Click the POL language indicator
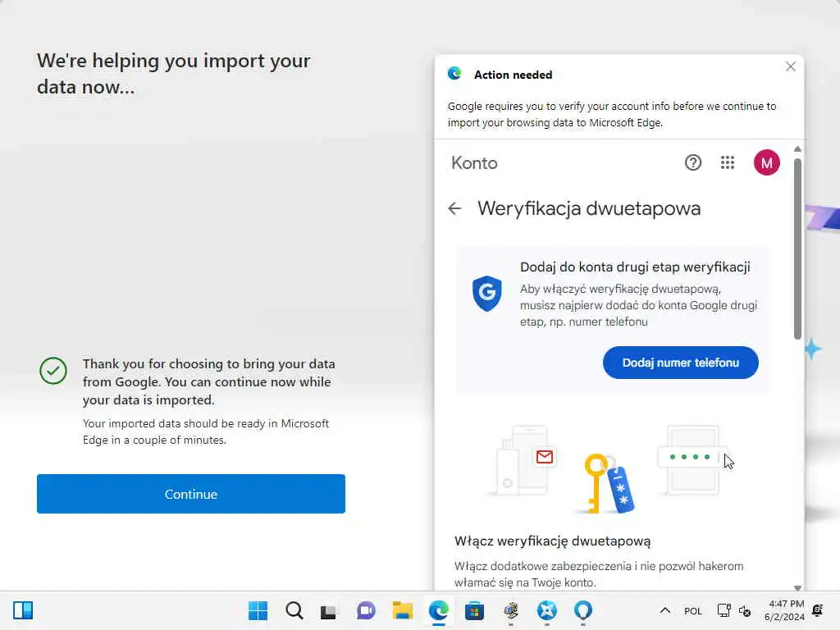This screenshot has height=630, width=840. coord(692,611)
